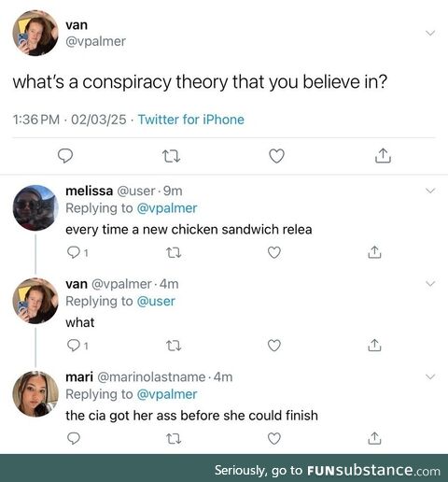Viewport: 448px width, 482px height.
Task: Share van's main conspiracy theory tweet
Action: [383, 156]
